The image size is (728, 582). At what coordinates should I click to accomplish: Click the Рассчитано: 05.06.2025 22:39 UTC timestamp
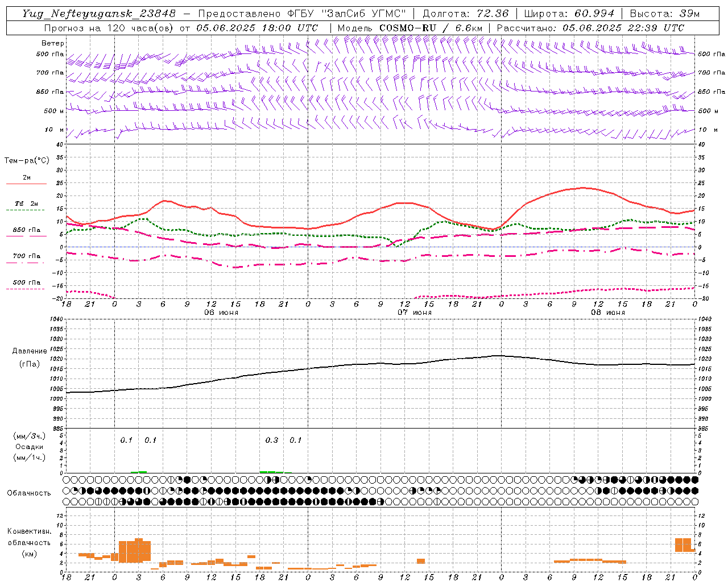point(590,28)
